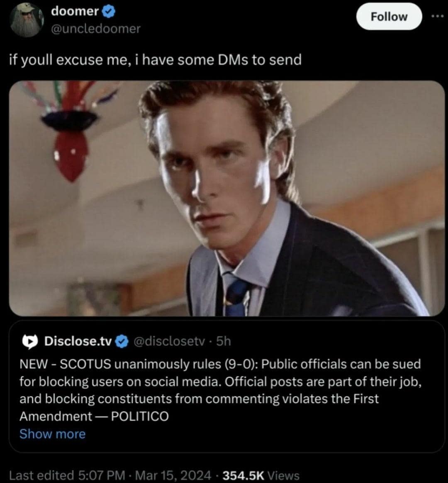The height and width of the screenshot is (483, 448).
Task: Open the doomer display name
Action: (x=75, y=11)
